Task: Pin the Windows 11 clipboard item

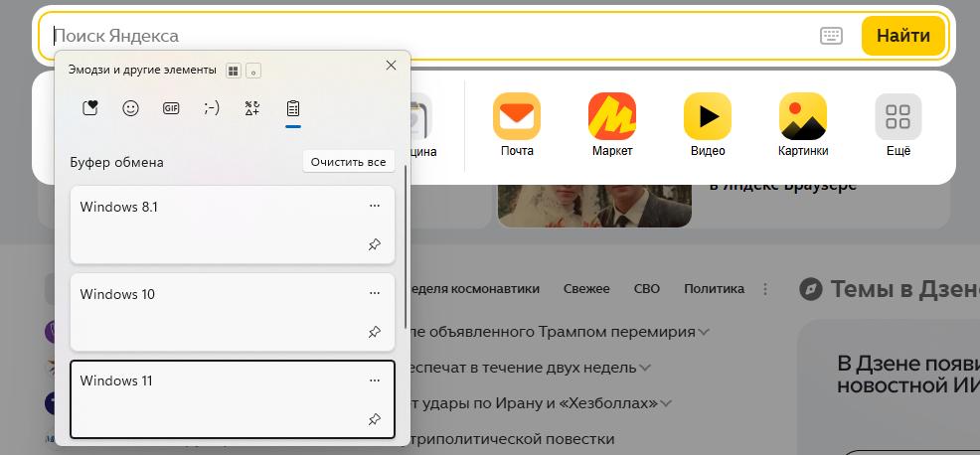Action: pyautogui.click(x=375, y=419)
